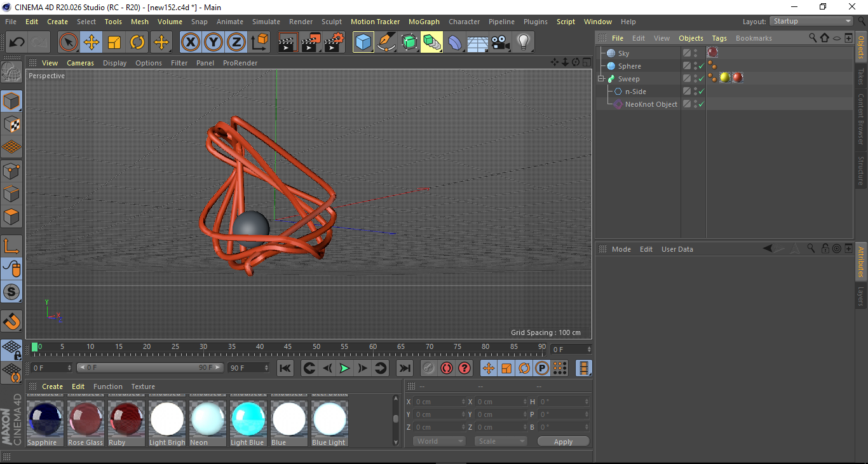Activate the Move tool
The height and width of the screenshot is (464, 868).
92,43
